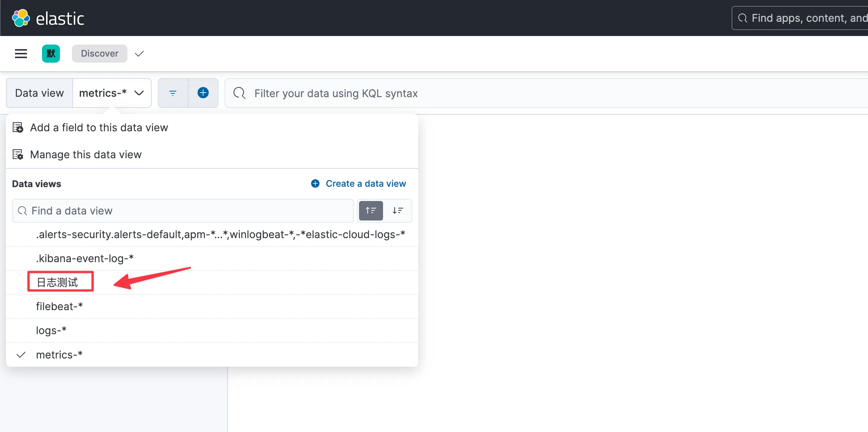Click the Elastic logo icon
The width and height of the screenshot is (868, 432).
pyautogui.click(x=21, y=18)
